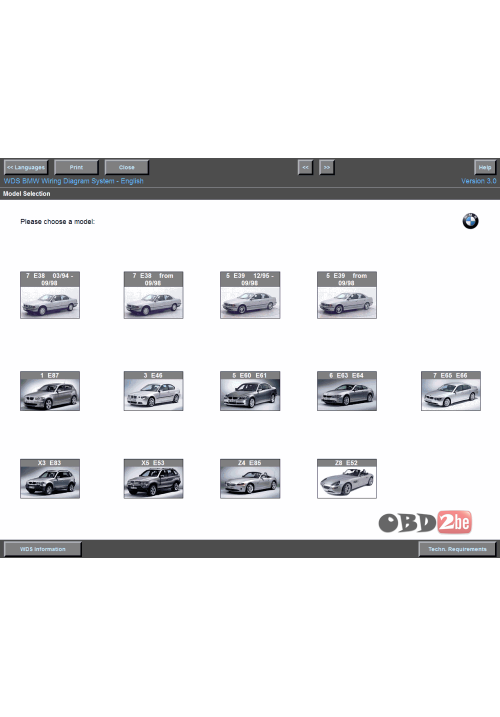
Task: Select the 7 E38 03/94 - 09/98 model
Action: coord(50,295)
